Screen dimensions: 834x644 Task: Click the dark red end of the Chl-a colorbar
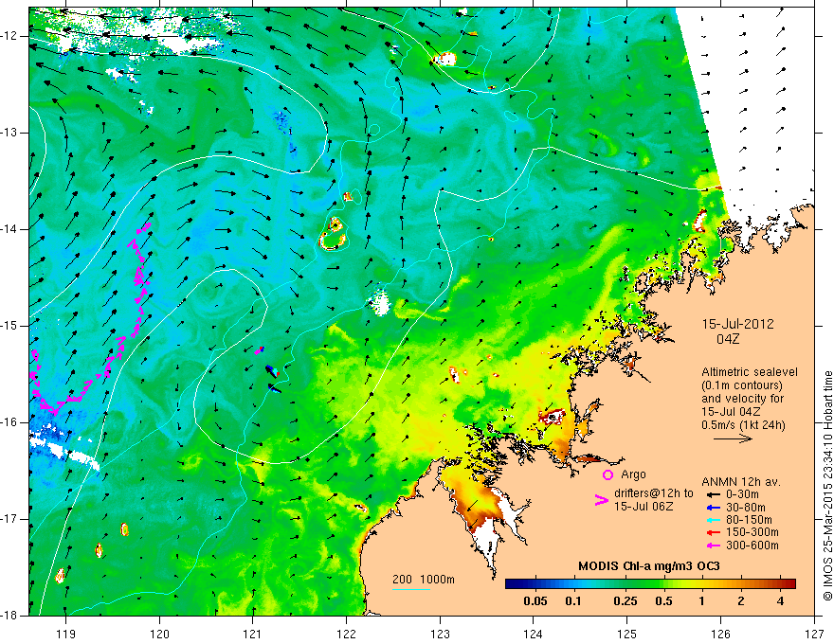[x=791, y=583]
